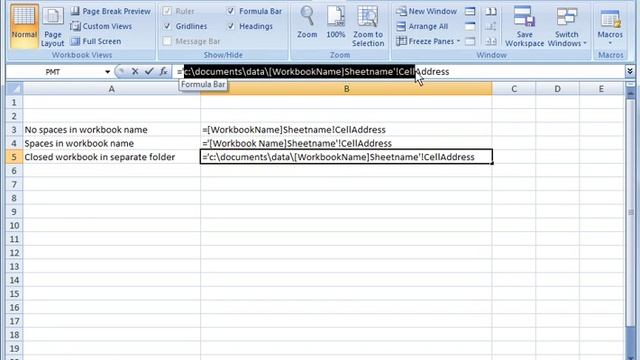Click the Insert Function fx button
Image resolution: width=640 pixels, height=360 pixels.
coord(163,72)
